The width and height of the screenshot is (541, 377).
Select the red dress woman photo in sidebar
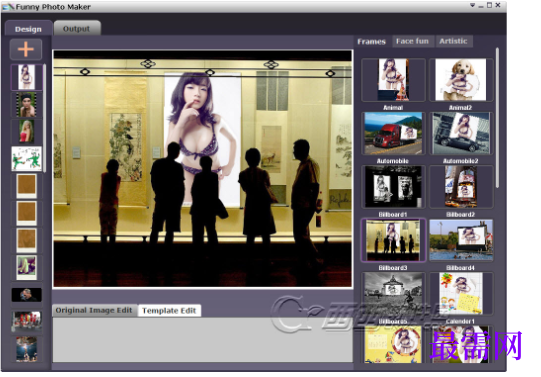click(x=27, y=132)
